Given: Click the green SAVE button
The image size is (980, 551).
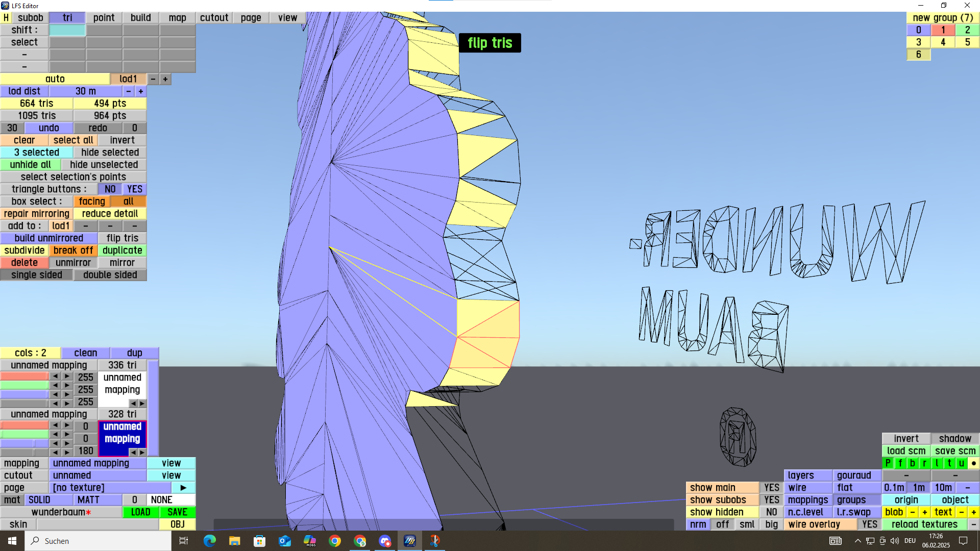Looking at the screenshot, I should tap(177, 512).
